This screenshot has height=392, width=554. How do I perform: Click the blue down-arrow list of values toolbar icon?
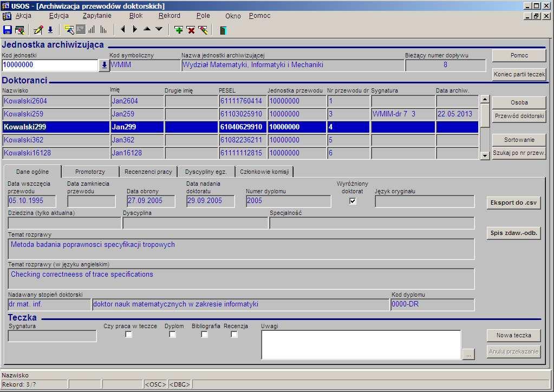pyautogui.click(x=50, y=30)
